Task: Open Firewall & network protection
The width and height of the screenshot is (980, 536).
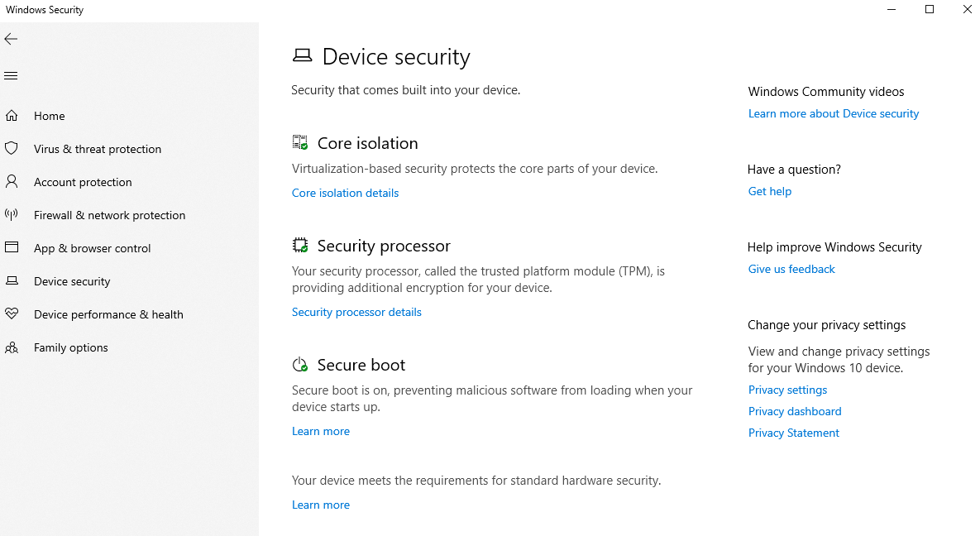Action: point(109,214)
